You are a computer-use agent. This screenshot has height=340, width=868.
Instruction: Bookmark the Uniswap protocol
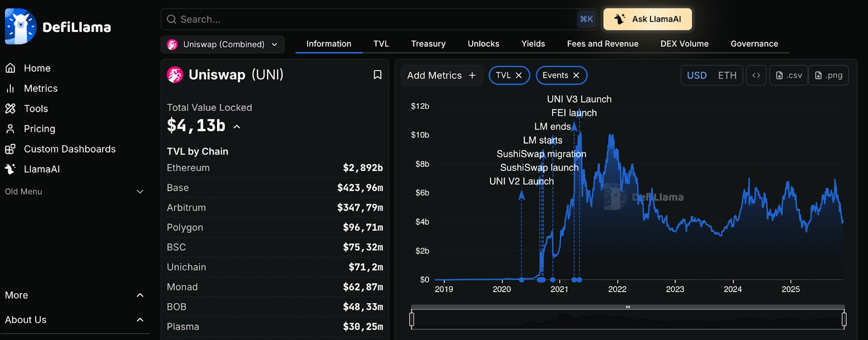(378, 75)
